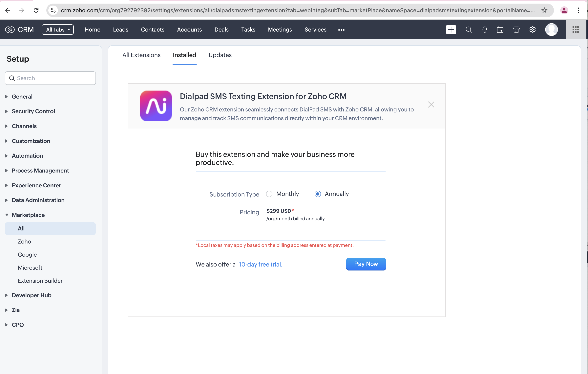Click the plus quick-create icon
The image size is (588, 374).
451,30
